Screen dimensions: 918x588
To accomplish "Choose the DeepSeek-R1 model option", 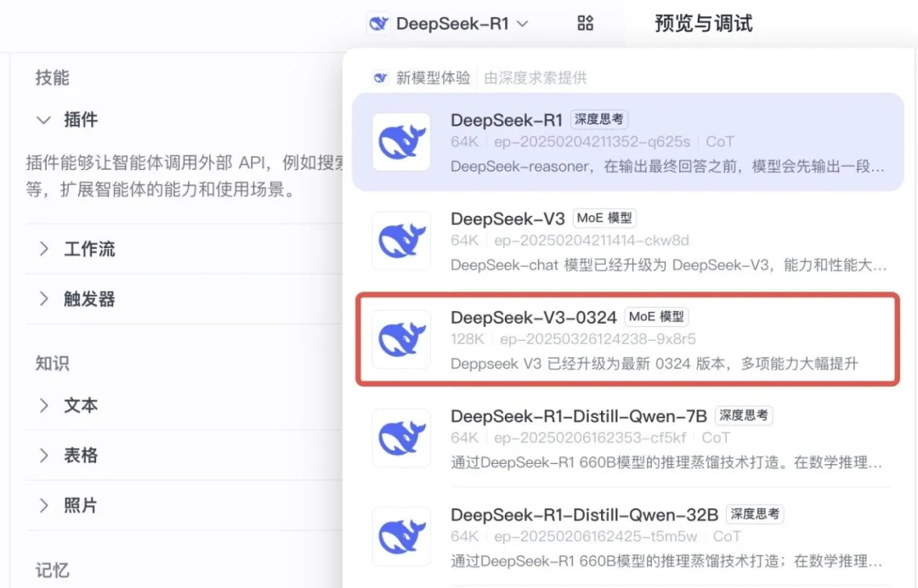I will coord(627,142).
